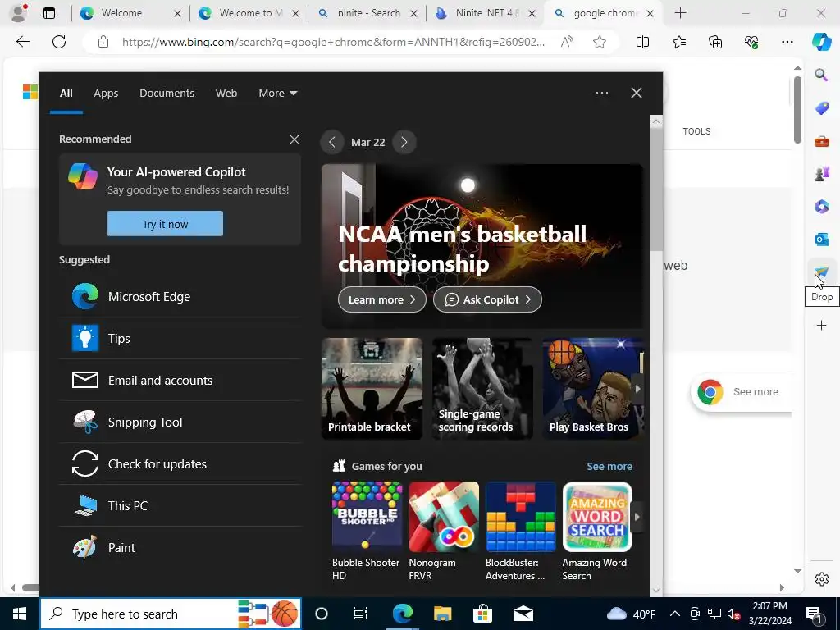840x630 pixels.
Task: Click the Type here to search box
Action: tap(171, 614)
